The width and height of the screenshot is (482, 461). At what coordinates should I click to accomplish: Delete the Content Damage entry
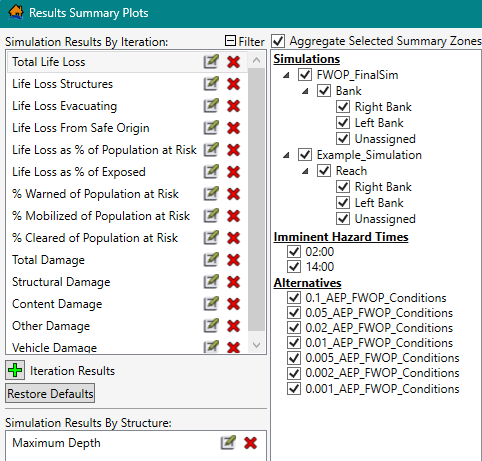pyautogui.click(x=233, y=304)
